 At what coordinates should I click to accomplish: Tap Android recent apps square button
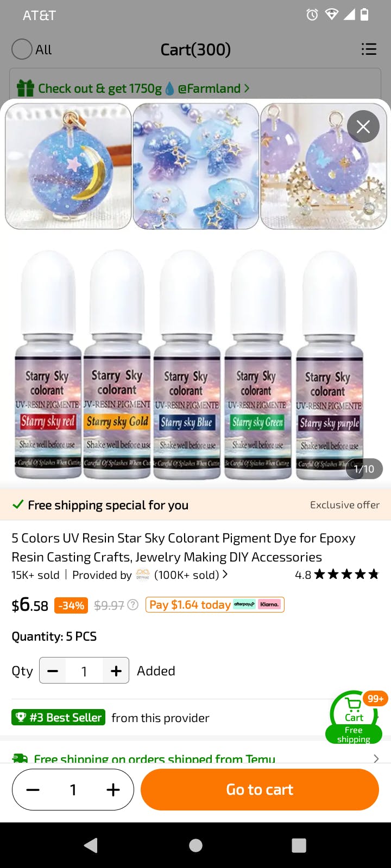click(299, 845)
